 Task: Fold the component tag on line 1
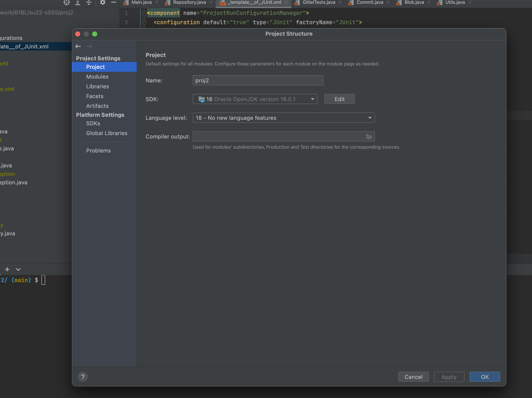[144, 13]
